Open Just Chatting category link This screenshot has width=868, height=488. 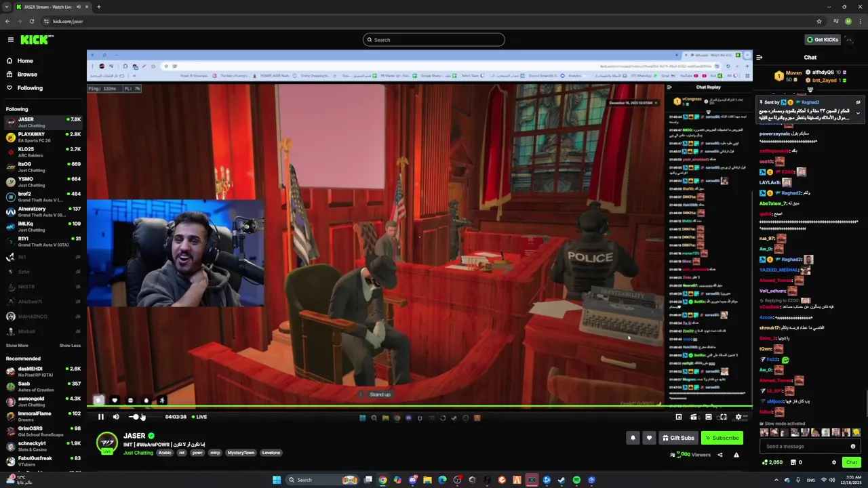tap(138, 453)
